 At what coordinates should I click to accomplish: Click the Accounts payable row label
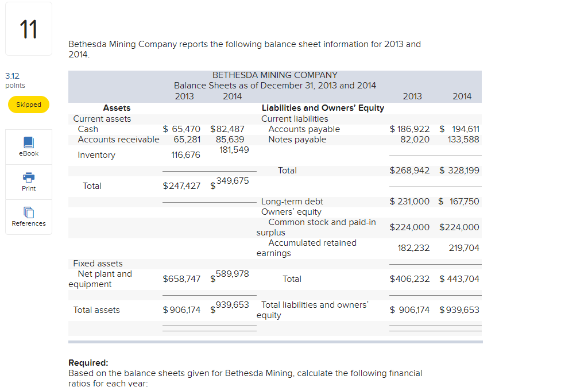(x=304, y=129)
